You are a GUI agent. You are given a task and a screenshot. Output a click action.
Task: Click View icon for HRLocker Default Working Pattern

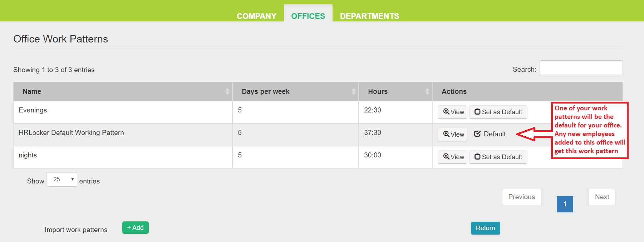(x=446, y=134)
